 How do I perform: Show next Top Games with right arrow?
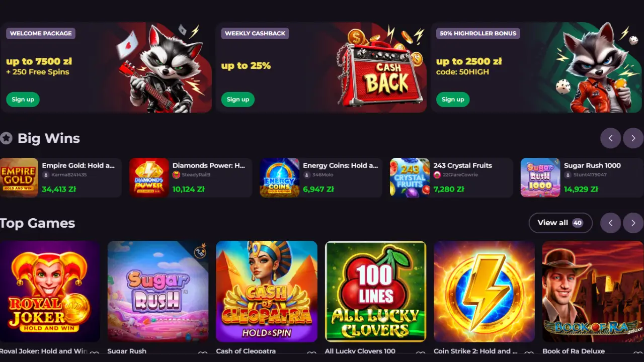pos(633,223)
